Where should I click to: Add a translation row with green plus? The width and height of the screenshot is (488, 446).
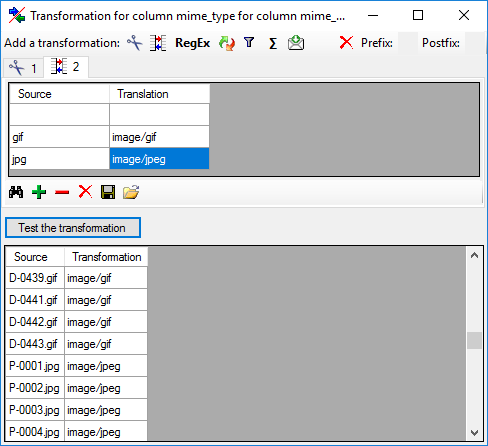[x=39, y=192]
